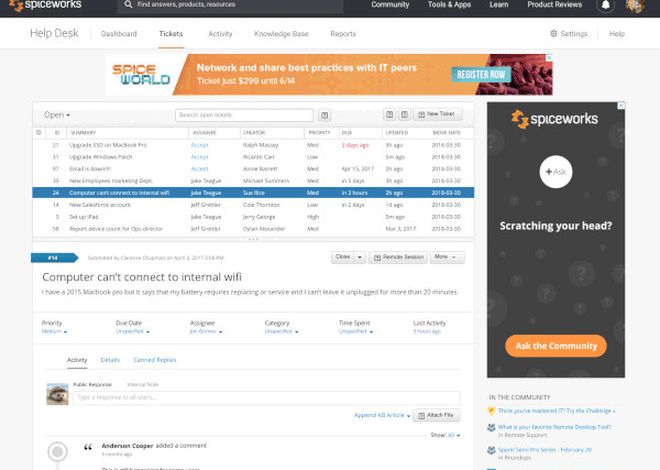The height and width of the screenshot is (470, 660).
Task: Expand the Append KB Article dropdown
Action: point(382,415)
